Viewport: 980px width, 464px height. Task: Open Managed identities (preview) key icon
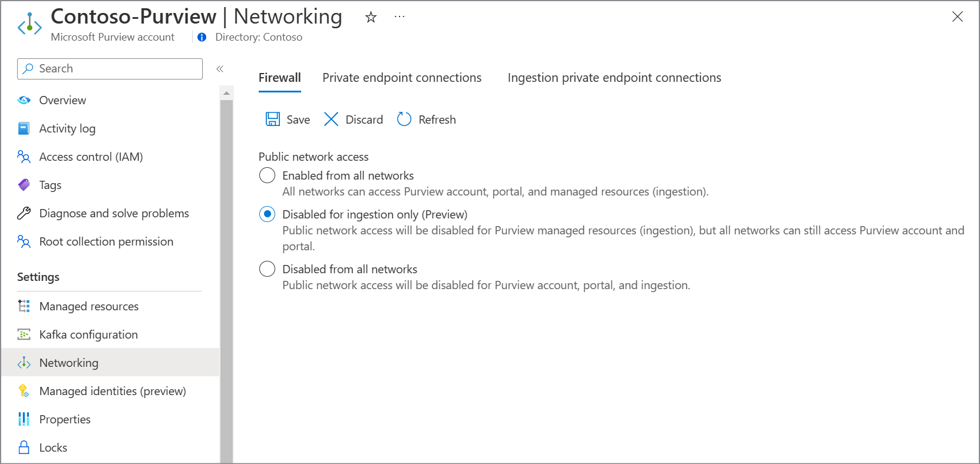tap(24, 391)
